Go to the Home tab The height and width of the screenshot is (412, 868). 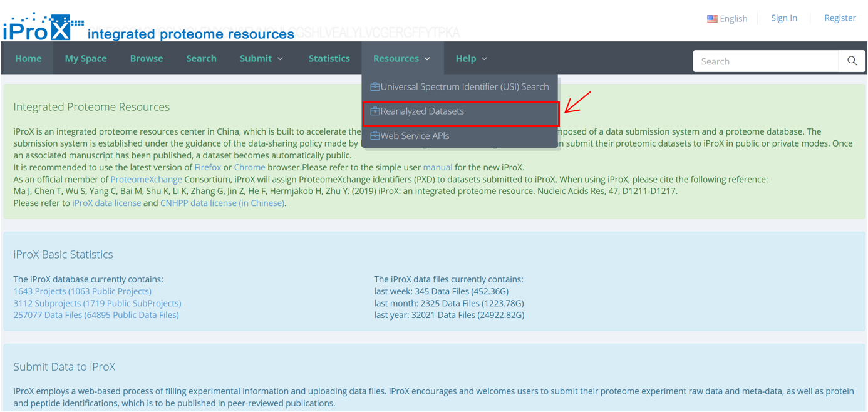[x=28, y=58]
